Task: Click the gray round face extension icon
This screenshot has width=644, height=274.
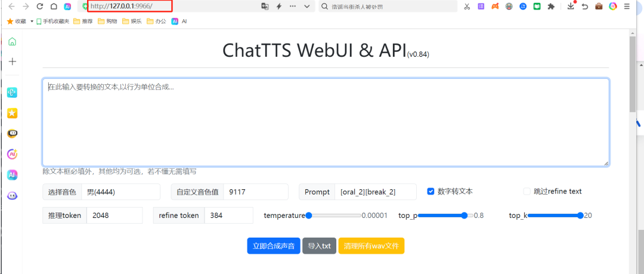Action: [x=509, y=6]
